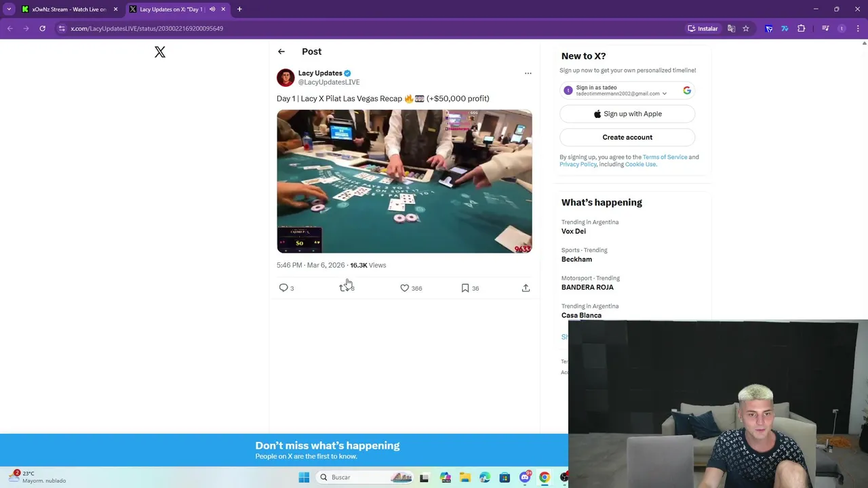Open a new browser tab
This screenshot has height=488, width=868.
click(239, 9)
